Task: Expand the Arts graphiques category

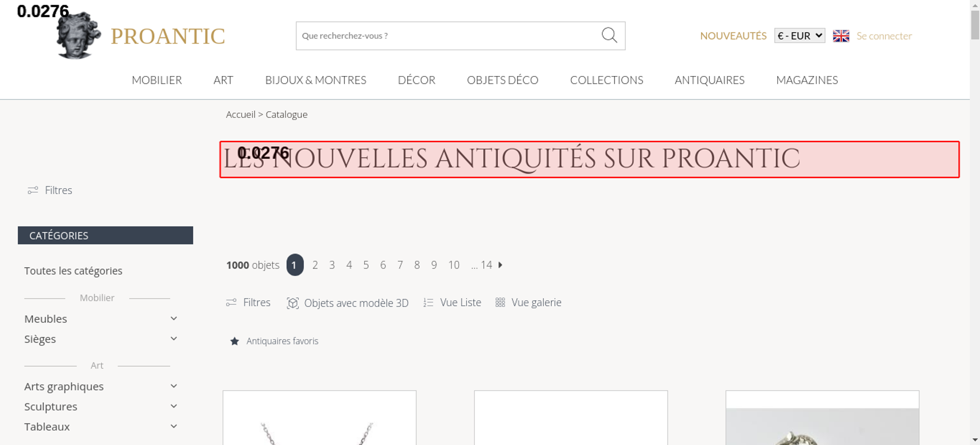Action: [173, 386]
